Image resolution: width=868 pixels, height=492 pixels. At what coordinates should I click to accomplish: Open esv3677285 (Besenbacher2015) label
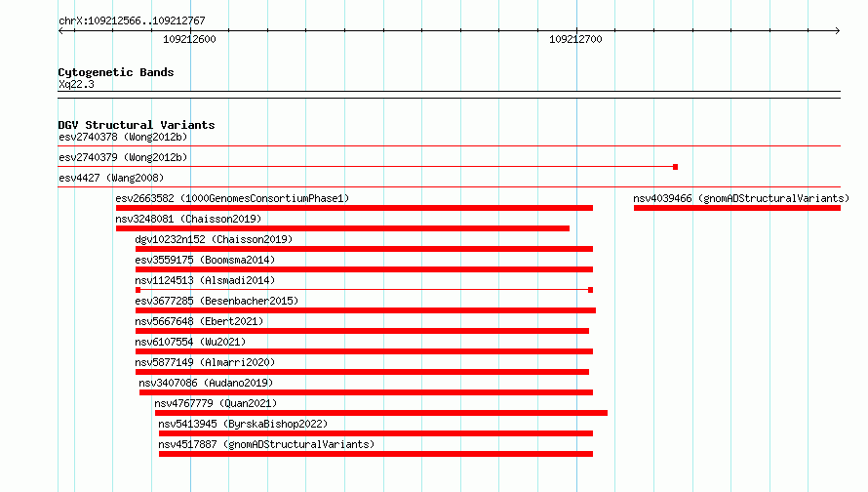click(217, 301)
